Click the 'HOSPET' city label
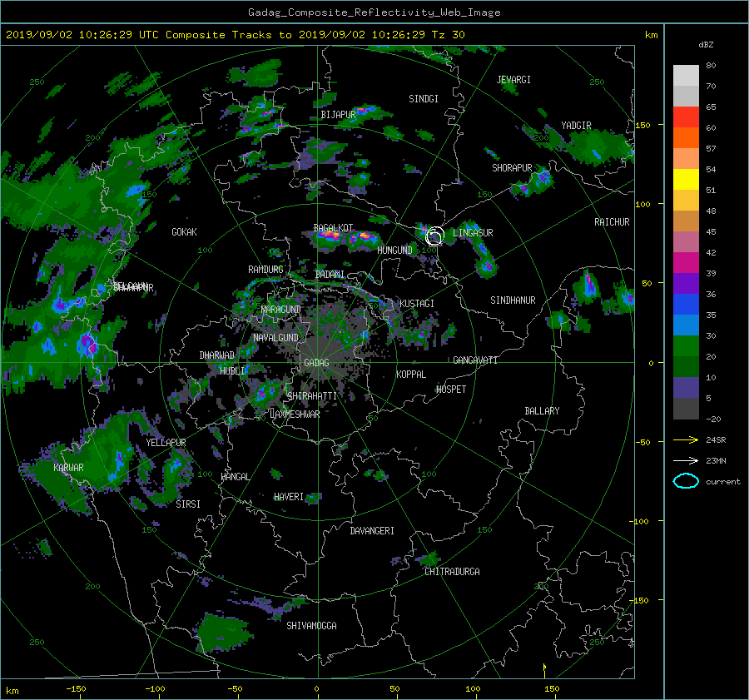The height and width of the screenshot is (700, 749). (x=451, y=390)
